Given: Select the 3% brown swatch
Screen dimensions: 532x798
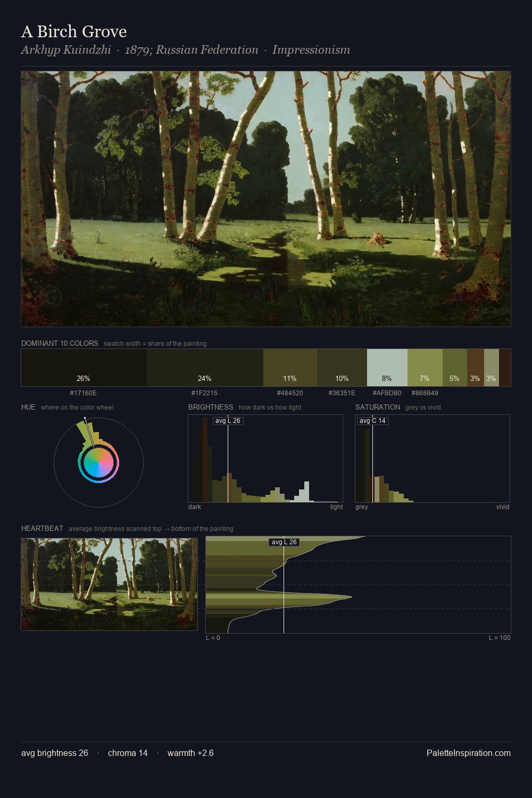Looking at the screenshot, I should [476, 368].
